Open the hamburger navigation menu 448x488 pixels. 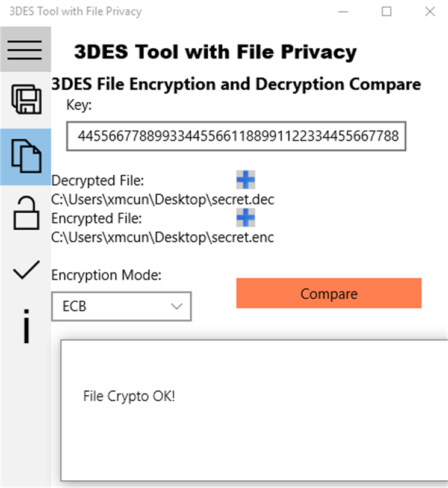25,49
